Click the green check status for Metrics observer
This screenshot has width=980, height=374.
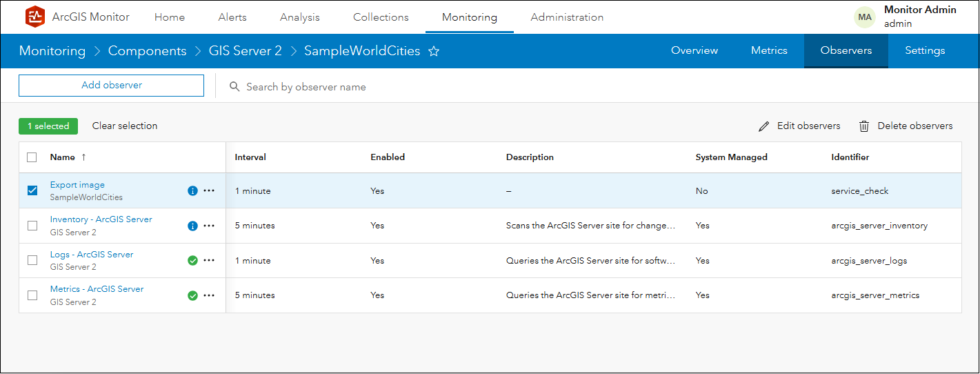(x=193, y=295)
